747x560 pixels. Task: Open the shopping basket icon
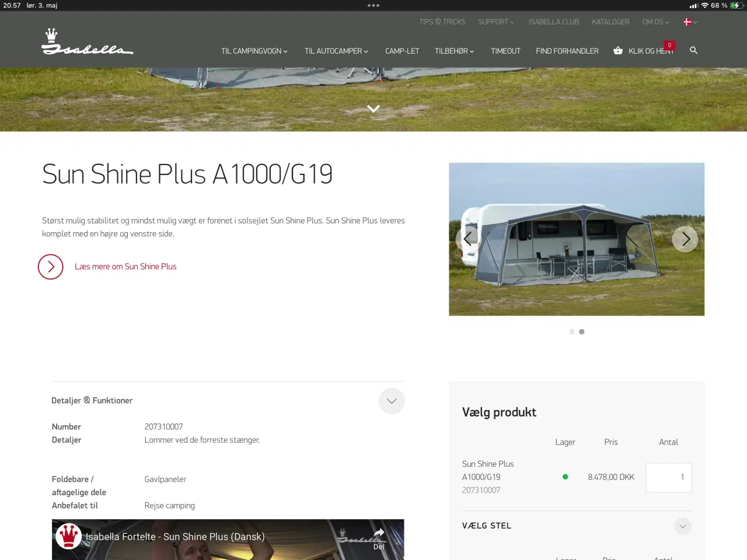(x=618, y=51)
